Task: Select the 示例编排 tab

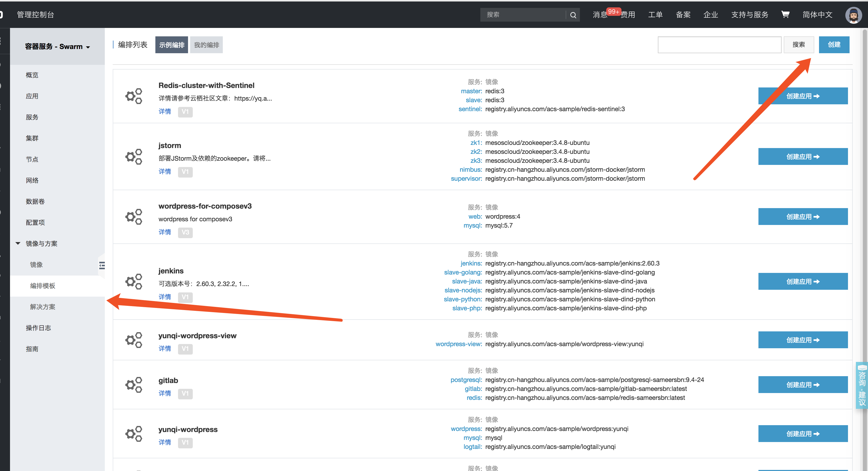Action: pyautogui.click(x=171, y=45)
